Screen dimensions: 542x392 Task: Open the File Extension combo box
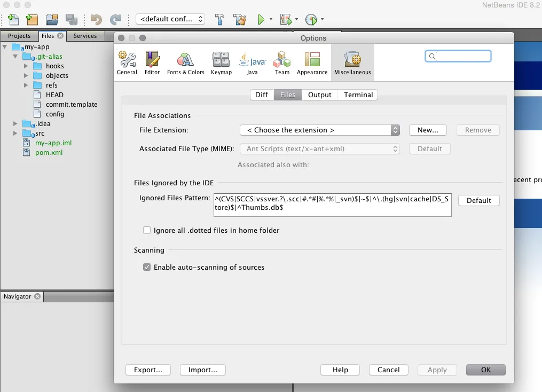[320, 130]
